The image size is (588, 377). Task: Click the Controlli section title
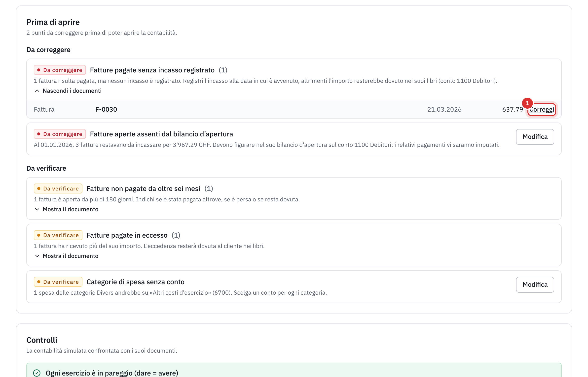42,340
